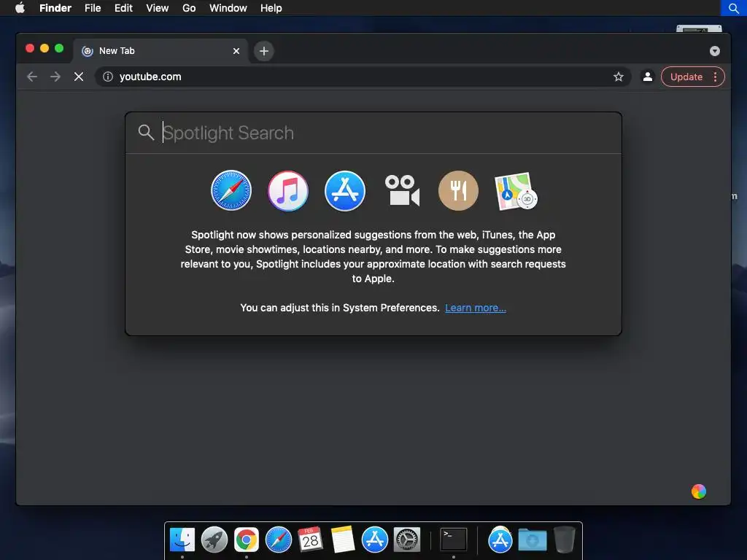Open the View menu

tap(158, 8)
